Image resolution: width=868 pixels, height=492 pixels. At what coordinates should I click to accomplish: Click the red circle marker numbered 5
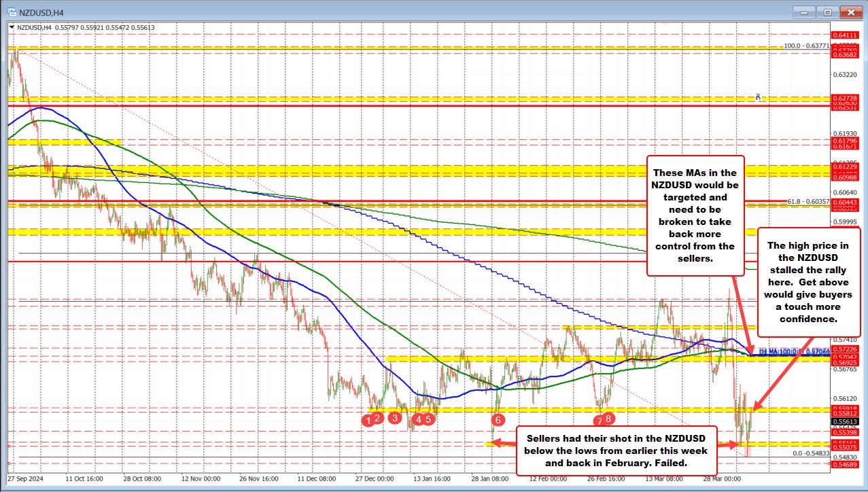click(x=429, y=419)
